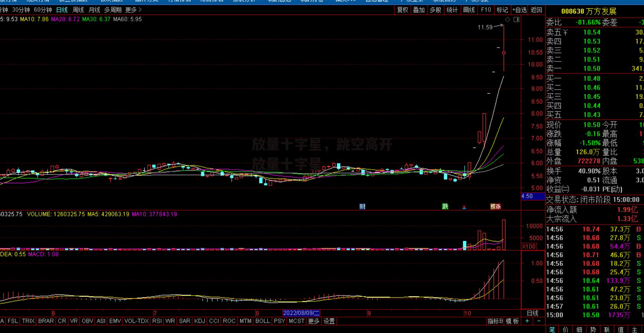644x333 pixels.
Task: Select the 周线 weekly period tab
Action: coord(78,10)
